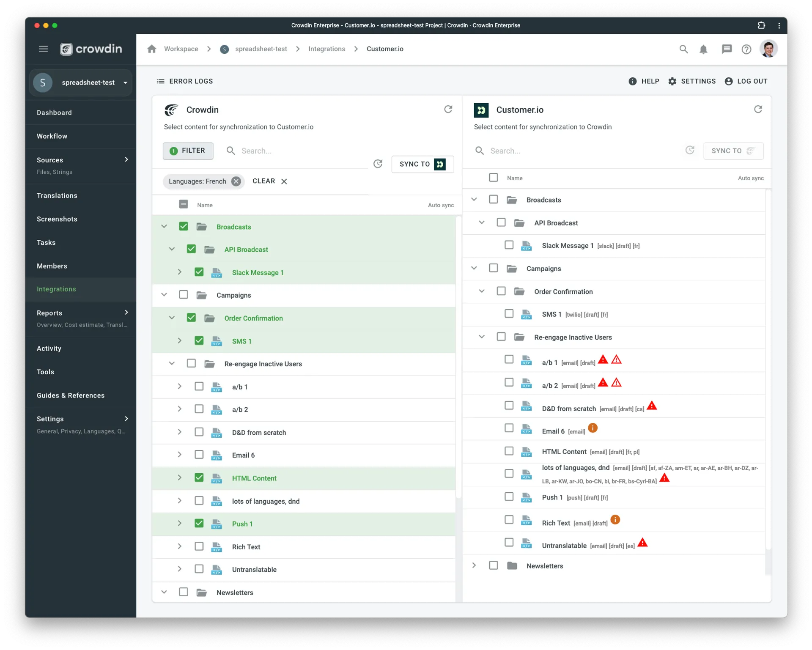Expand the Sources sidebar submenu
The image size is (812, 650).
pos(126,159)
